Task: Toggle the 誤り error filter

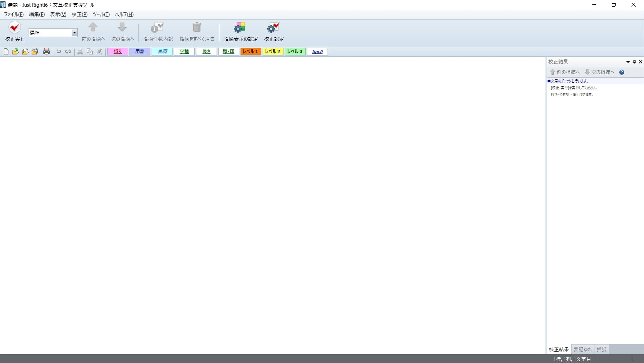Action: pyautogui.click(x=118, y=51)
